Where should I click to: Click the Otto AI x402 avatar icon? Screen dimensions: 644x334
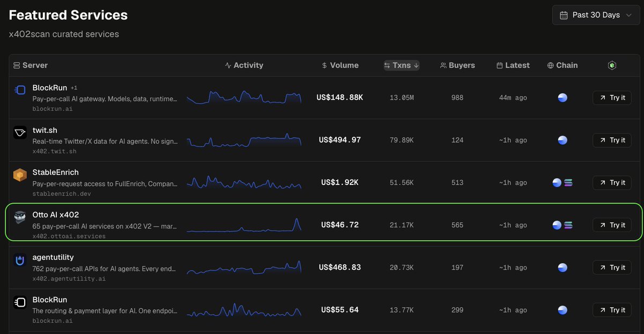[x=20, y=218]
